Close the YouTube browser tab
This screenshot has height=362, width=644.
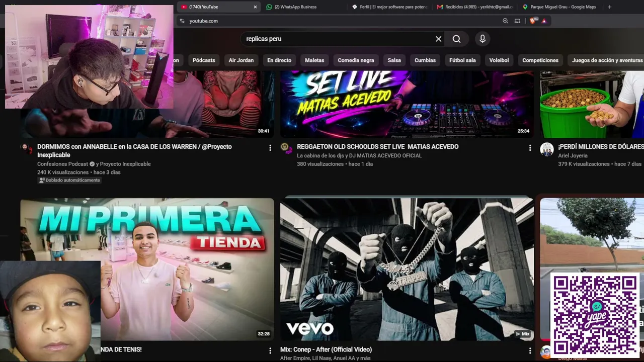(x=255, y=7)
